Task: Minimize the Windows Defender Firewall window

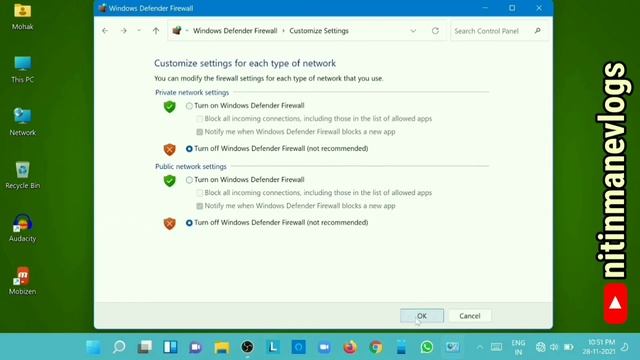Action: click(x=485, y=8)
